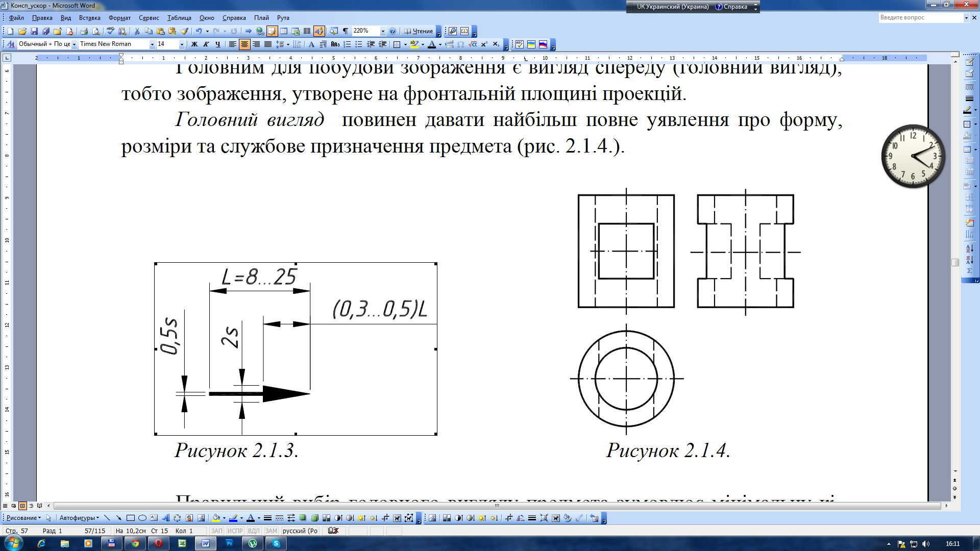Viewport: 980px width, 551px height.
Task: Click the Чтение reading mode button
Action: coord(419,31)
